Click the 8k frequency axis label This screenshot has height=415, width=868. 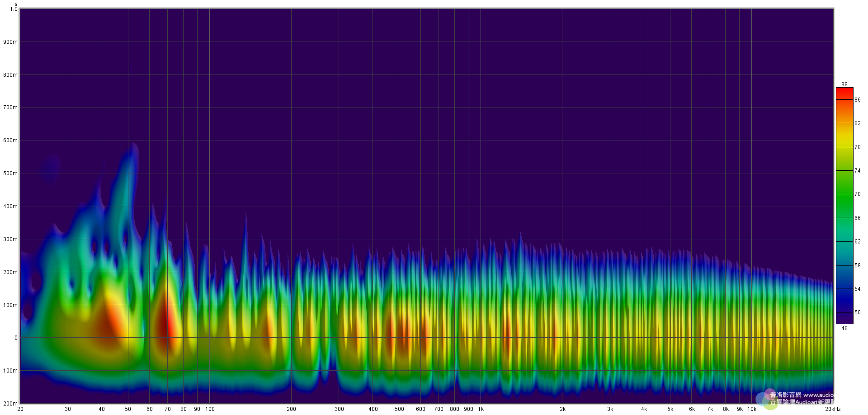click(x=726, y=409)
